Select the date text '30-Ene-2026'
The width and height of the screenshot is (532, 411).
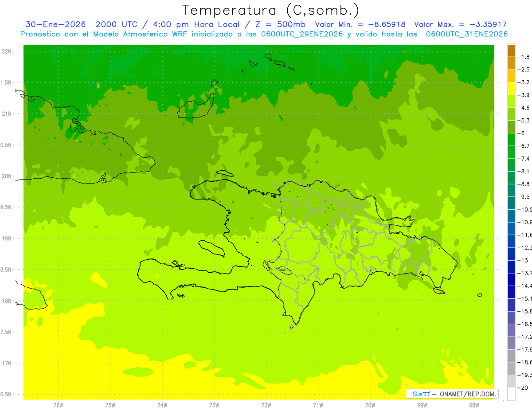tap(55, 24)
